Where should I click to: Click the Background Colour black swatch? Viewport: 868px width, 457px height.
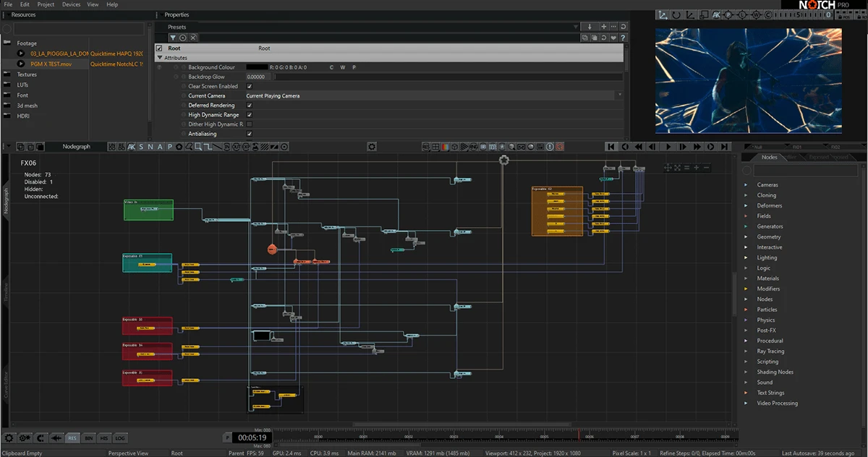(256, 67)
